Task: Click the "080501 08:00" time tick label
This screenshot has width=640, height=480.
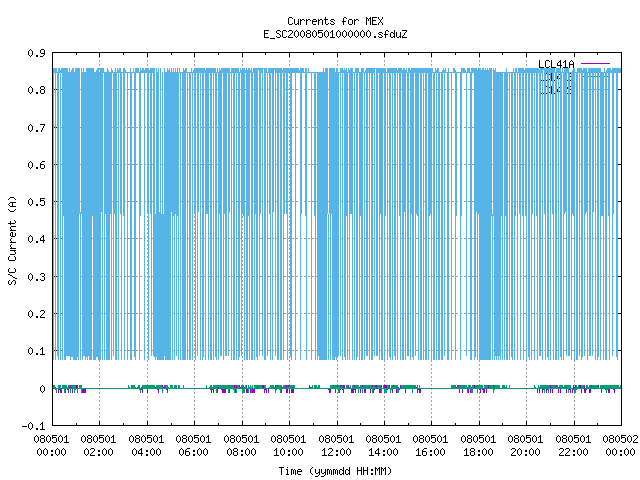Action: [241, 446]
